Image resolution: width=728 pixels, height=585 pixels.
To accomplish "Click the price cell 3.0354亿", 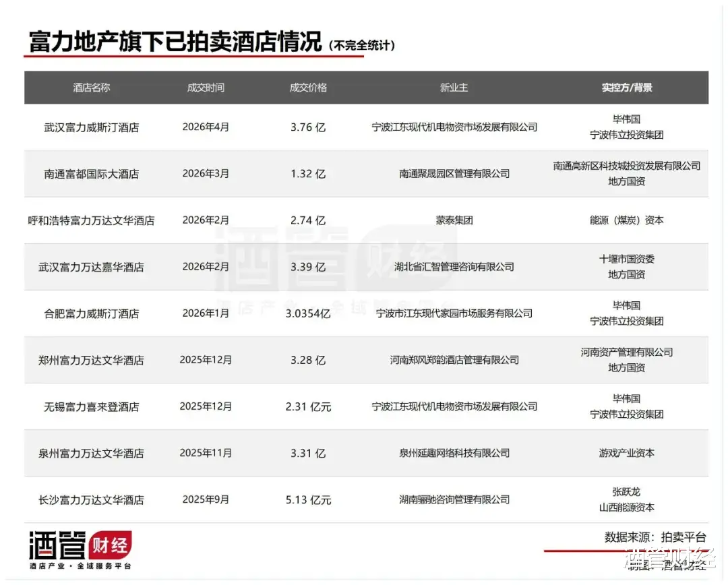I will [308, 314].
